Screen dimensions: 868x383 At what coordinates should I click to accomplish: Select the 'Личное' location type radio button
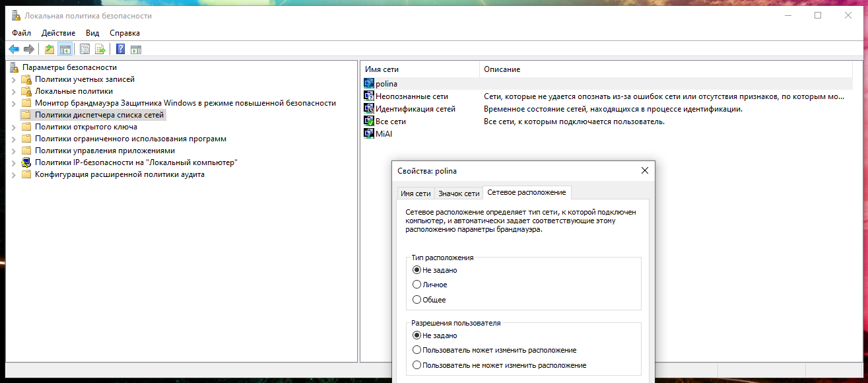pyautogui.click(x=417, y=285)
